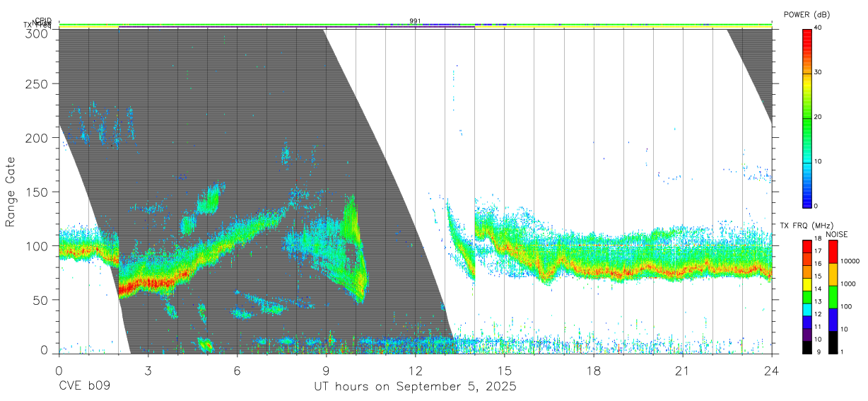Click the 17 label on TX FRQ legend
The width and height of the screenshot is (868, 401).
point(819,252)
